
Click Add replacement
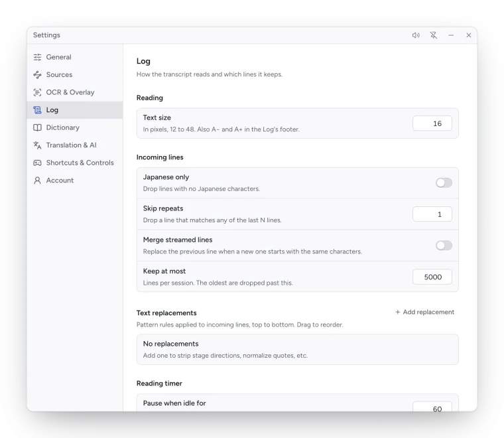tap(424, 312)
